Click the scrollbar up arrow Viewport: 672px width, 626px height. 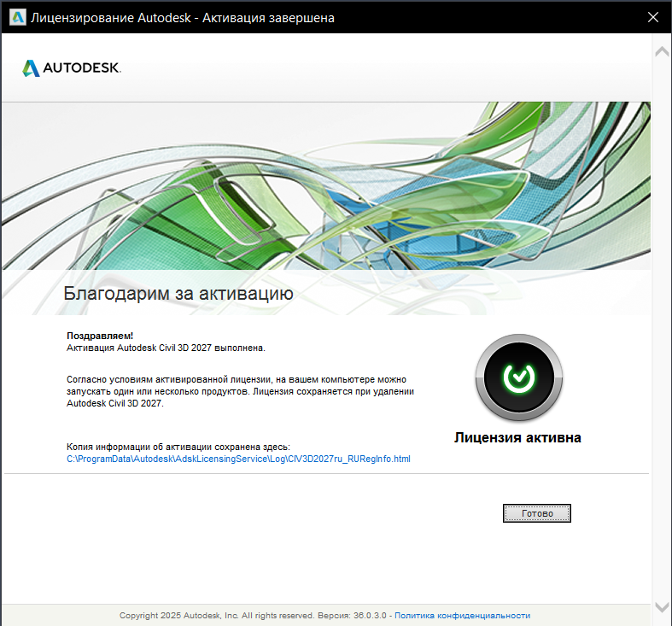pos(662,52)
